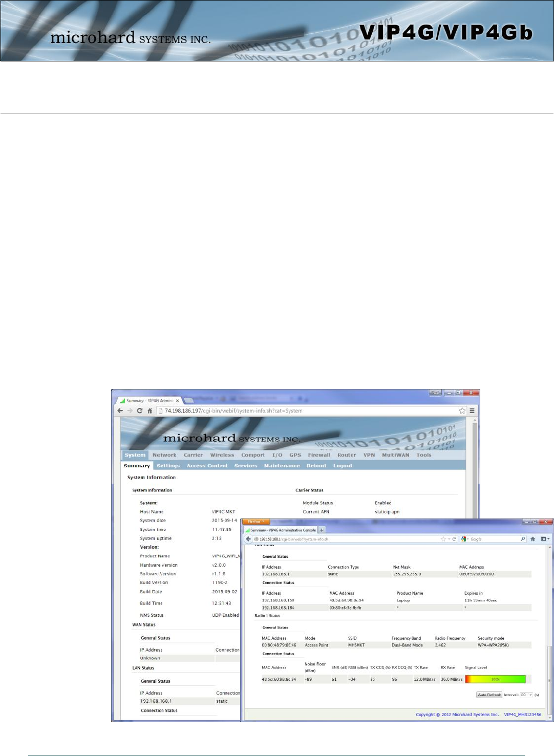Viewport: 554px width, 756px height.
Task: Open the I/O menu tab
Action: click(278, 455)
